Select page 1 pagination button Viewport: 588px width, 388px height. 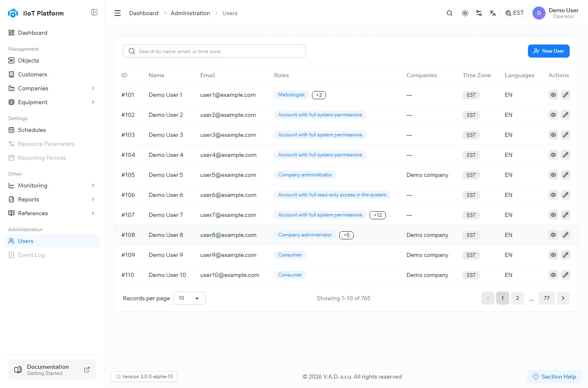(503, 298)
